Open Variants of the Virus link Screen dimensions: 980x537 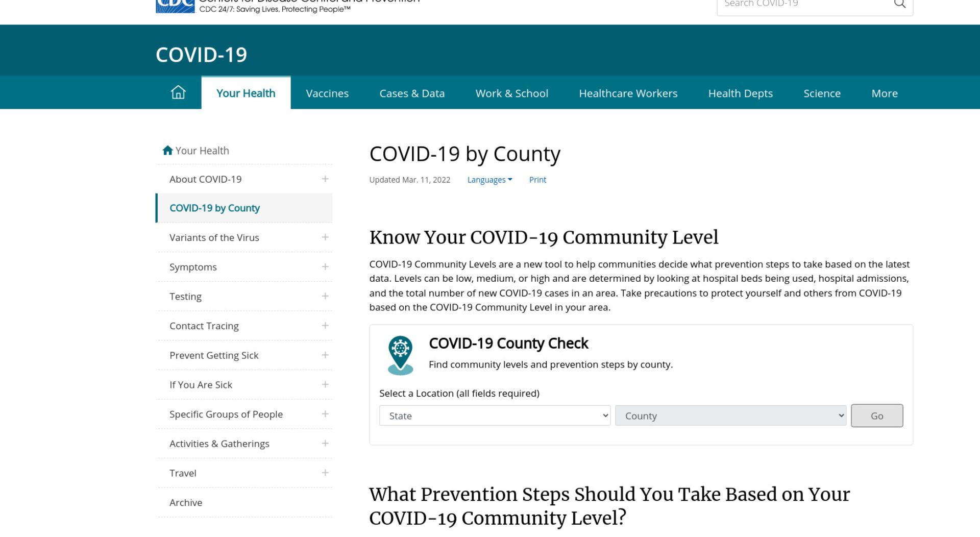coord(214,237)
